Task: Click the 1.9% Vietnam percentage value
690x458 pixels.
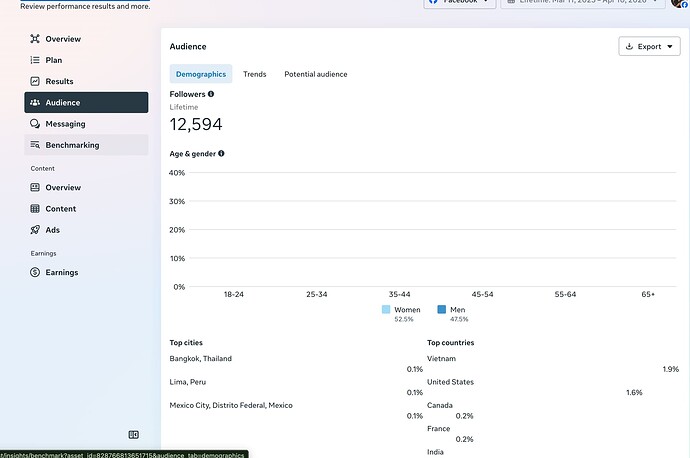Action: click(x=671, y=369)
